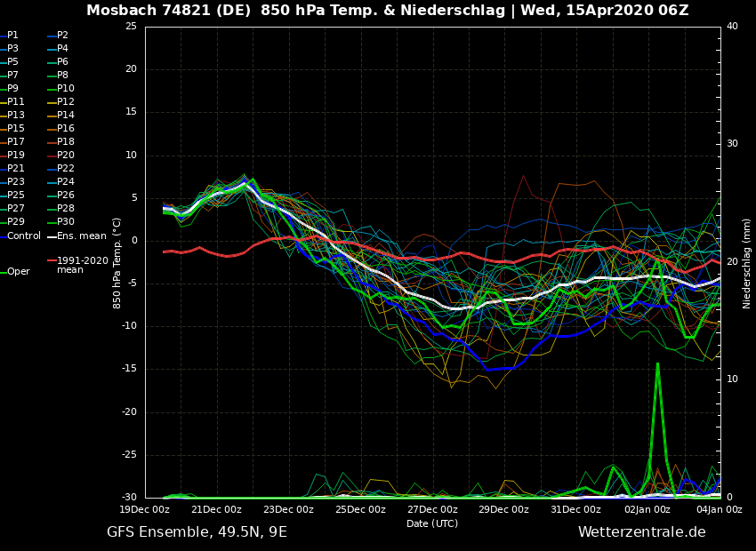Select the P24 legend label
Screen dimensions: 756x551
[66, 182]
